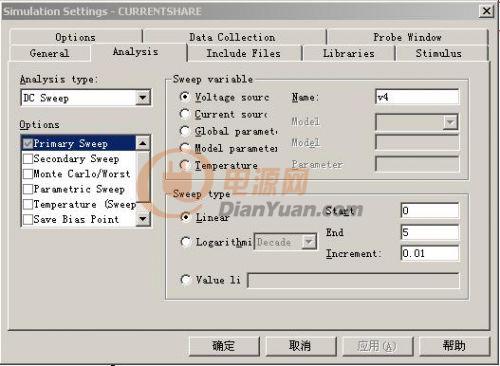Viewport: 500px width, 366px height.
Task: Open the Probe Window tab
Action: [407, 37]
